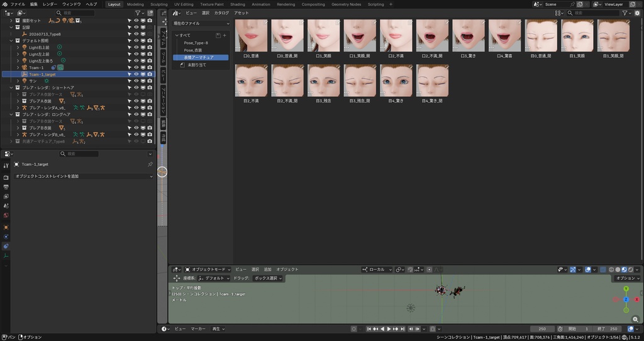Viewport: 644px width, 341px height.
Task: Click the green sun data icon beside サン
Action: [x=47, y=81]
